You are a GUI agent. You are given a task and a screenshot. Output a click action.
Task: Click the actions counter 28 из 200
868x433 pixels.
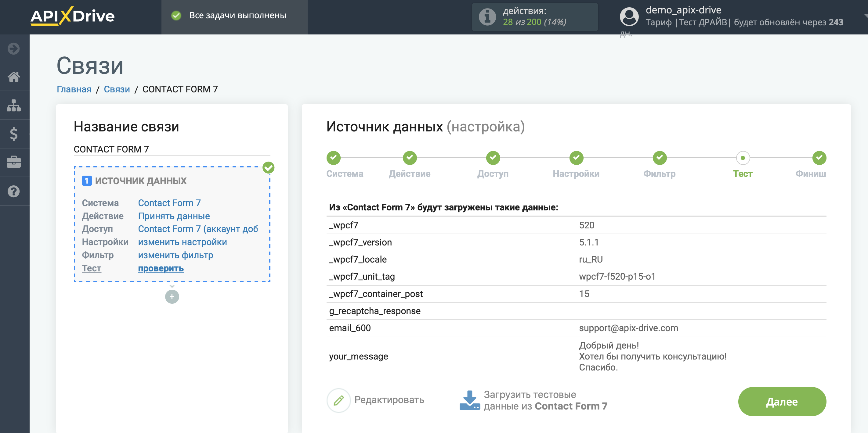tap(534, 22)
